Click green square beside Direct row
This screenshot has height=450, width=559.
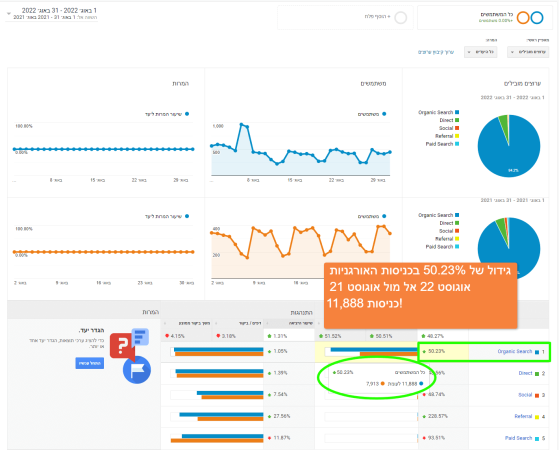[x=537, y=374]
